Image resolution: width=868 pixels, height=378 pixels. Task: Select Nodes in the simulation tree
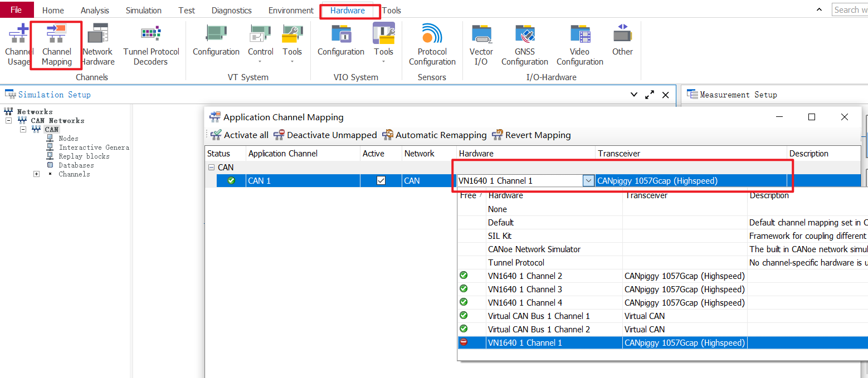coord(69,138)
